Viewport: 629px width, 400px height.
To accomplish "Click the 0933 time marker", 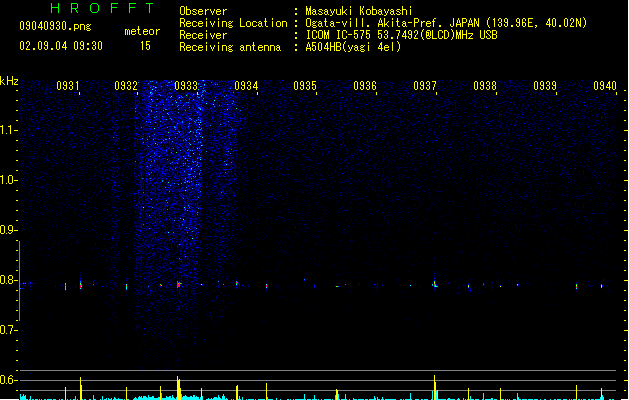I will pos(186,86).
